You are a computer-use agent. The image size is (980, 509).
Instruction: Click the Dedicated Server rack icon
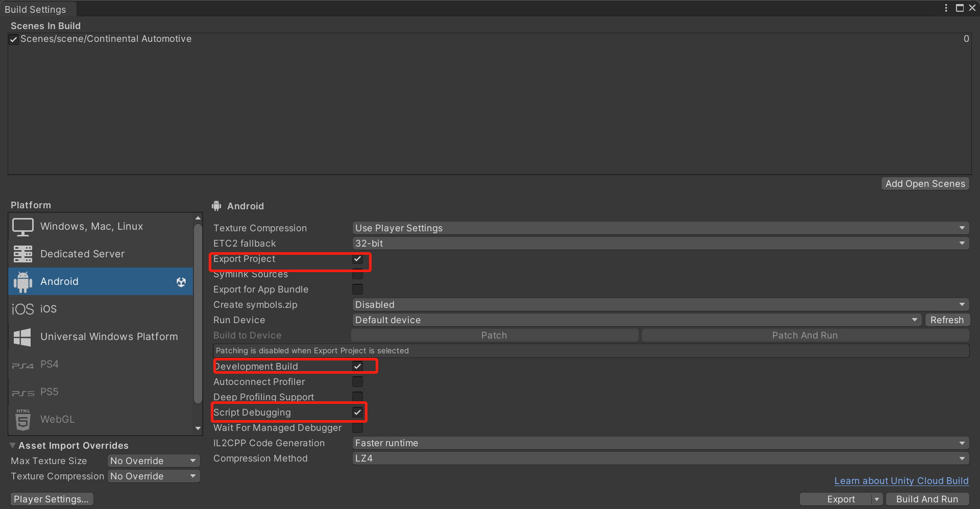click(23, 254)
